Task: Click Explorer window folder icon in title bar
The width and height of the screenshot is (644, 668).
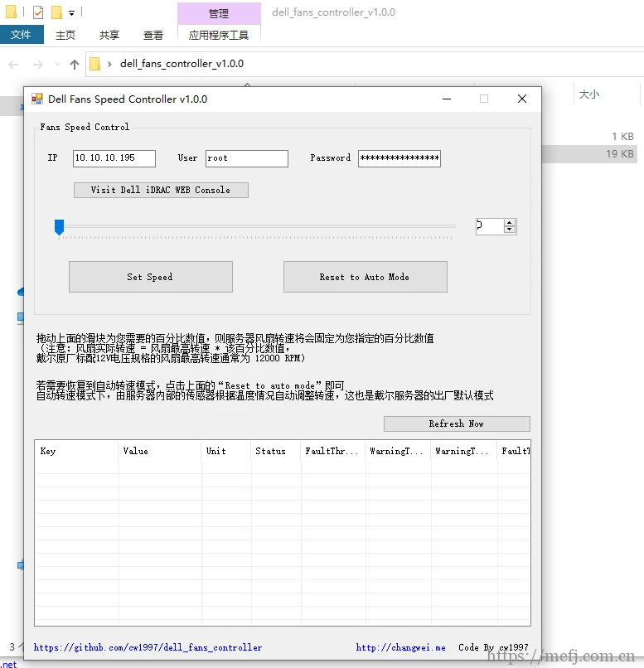Action: pyautogui.click(x=11, y=12)
